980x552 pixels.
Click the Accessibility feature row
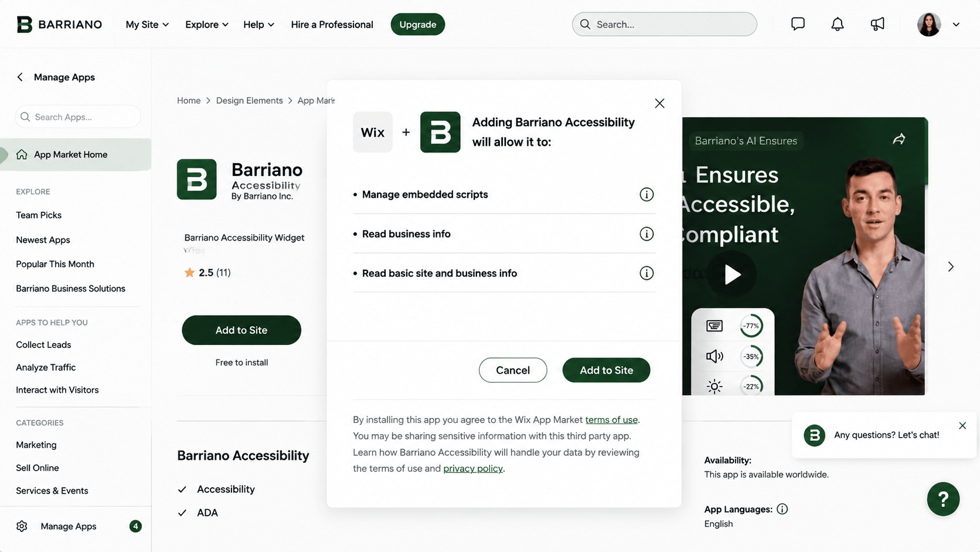click(x=216, y=489)
